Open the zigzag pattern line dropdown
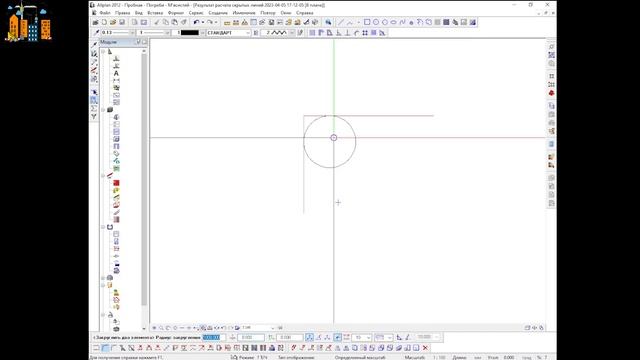Viewport: 640px width, 360px height. [291, 33]
